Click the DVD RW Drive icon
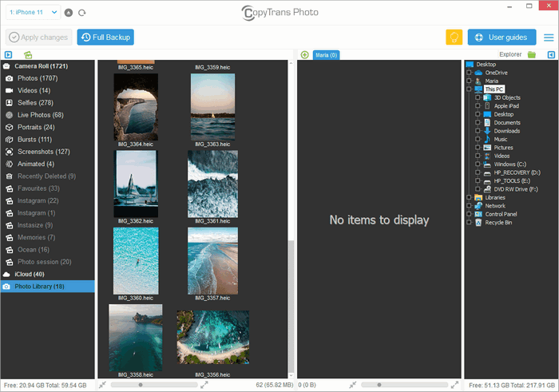Screen dimensions: 559x392 487,189
